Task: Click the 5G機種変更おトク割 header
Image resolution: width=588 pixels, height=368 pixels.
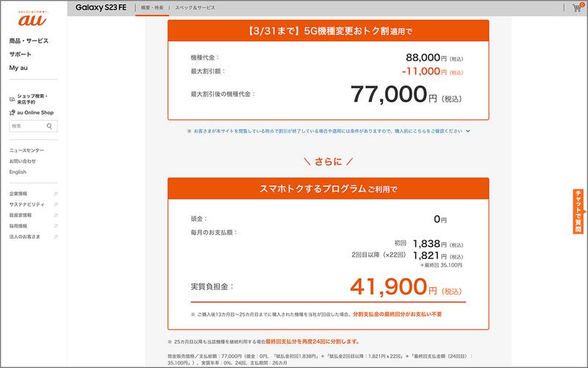Action: (x=329, y=31)
